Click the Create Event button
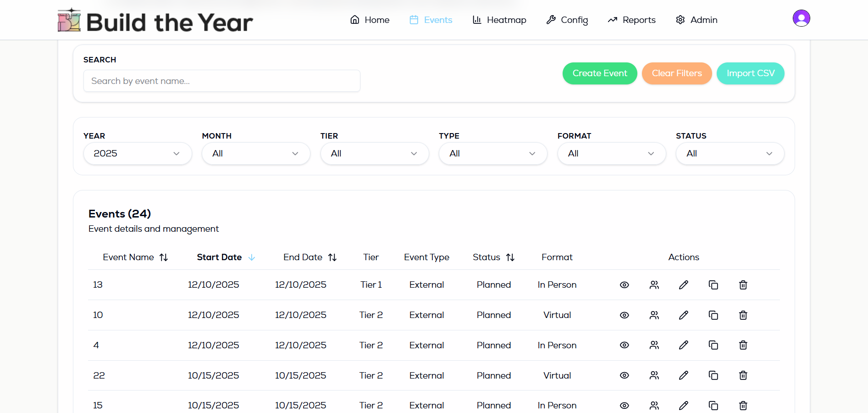The image size is (868, 413). pyautogui.click(x=600, y=73)
